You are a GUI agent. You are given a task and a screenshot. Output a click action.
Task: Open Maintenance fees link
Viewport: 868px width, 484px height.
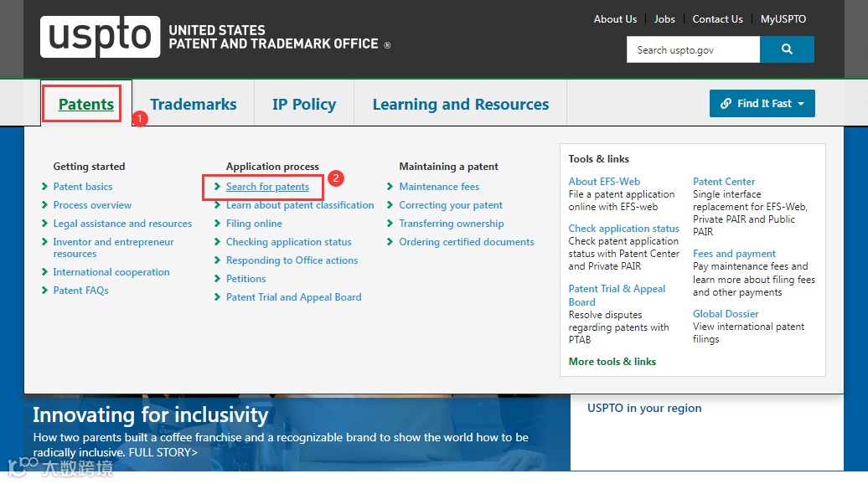pos(439,187)
